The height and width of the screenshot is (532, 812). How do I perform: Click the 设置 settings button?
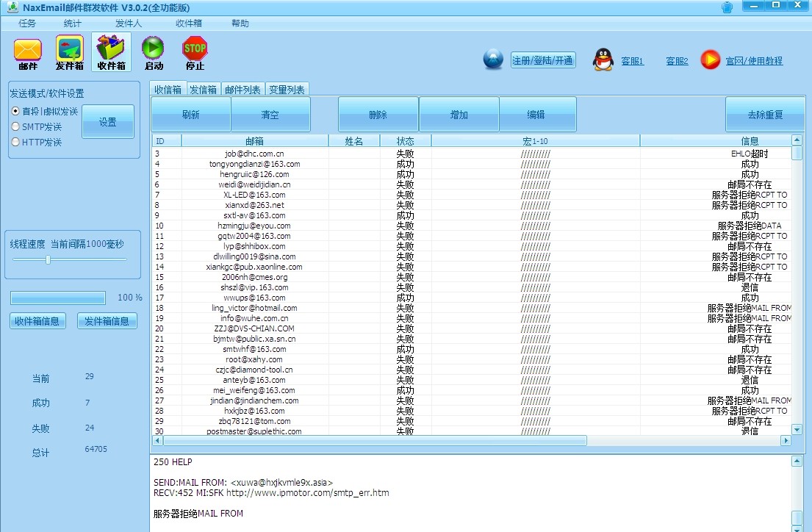coord(108,122)
